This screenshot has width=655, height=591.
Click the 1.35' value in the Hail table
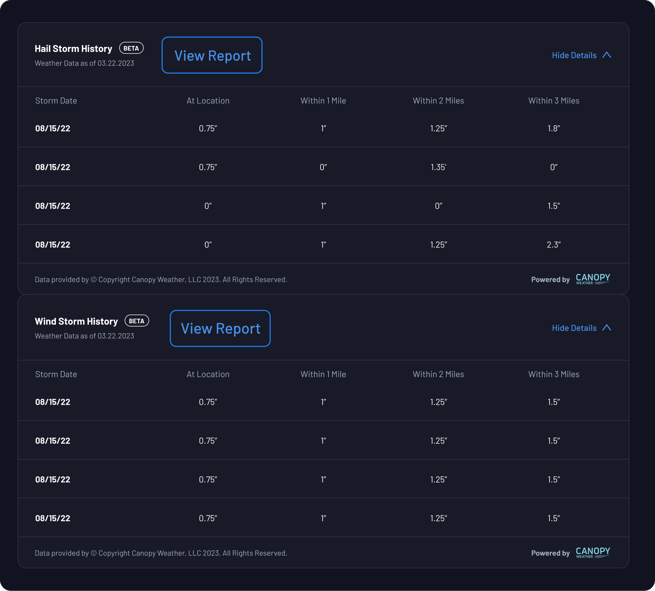tap(439, 167)
